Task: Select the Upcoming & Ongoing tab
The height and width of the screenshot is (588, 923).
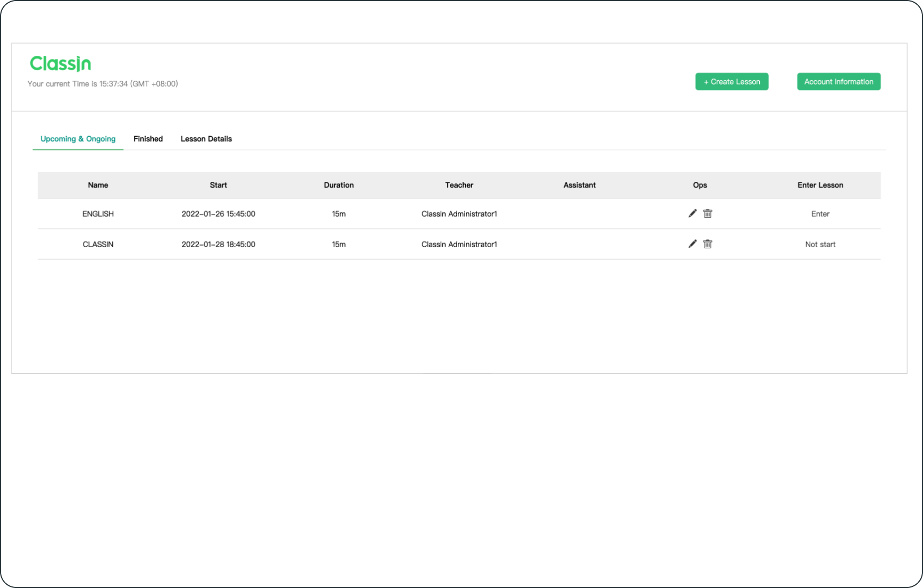Action: click(x=78, y=139)
